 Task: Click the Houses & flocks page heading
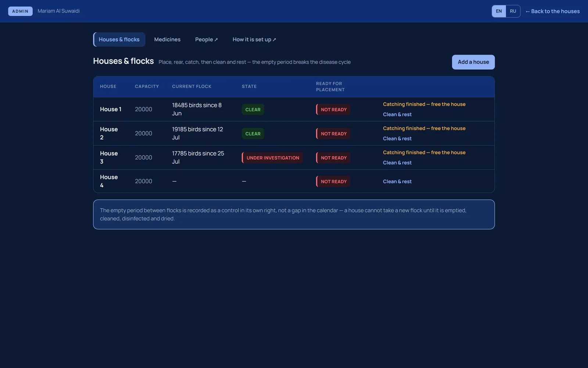coord(123,61)
